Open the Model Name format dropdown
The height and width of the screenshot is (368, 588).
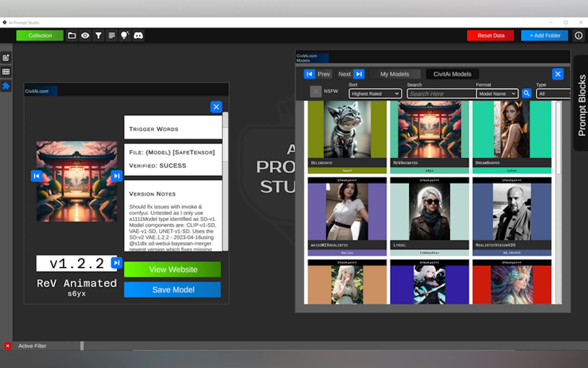tap(497, 94)
